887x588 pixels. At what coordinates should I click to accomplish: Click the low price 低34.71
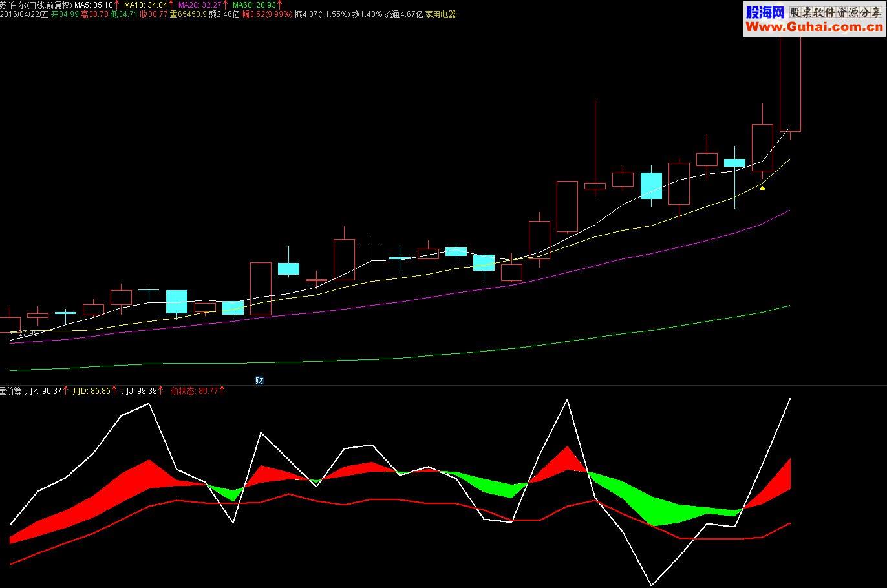click(125, 14)
